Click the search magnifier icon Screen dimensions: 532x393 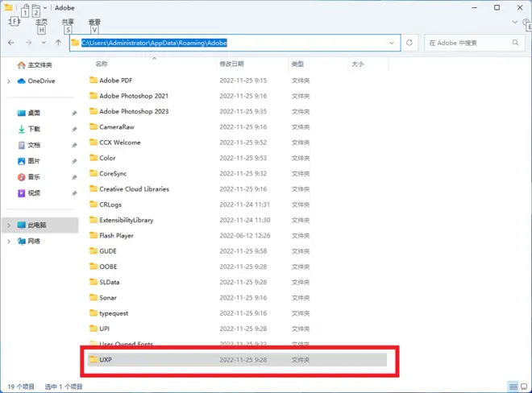point(515,43)
